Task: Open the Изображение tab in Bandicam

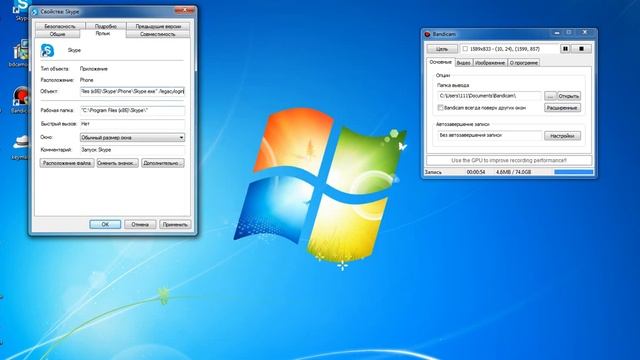Action: pos(490,63)
